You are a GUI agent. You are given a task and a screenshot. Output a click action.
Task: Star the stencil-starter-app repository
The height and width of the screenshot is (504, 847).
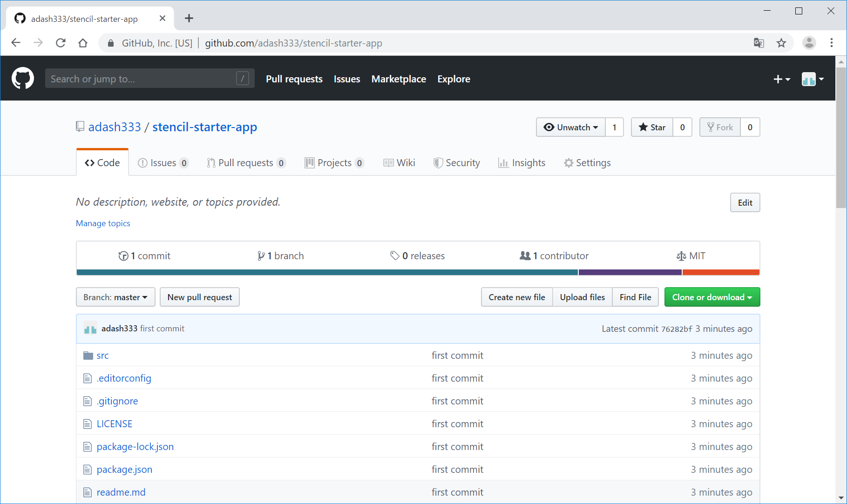pos(652,128)
